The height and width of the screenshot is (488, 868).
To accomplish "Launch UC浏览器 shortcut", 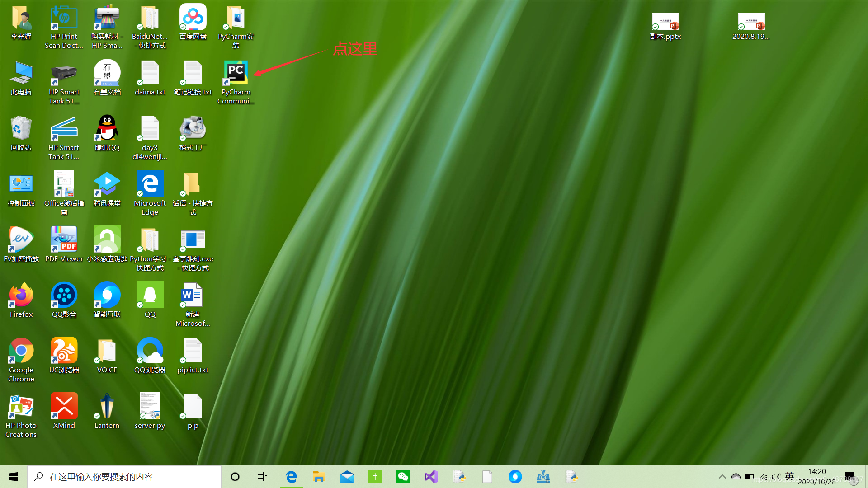I will (64, 356).
